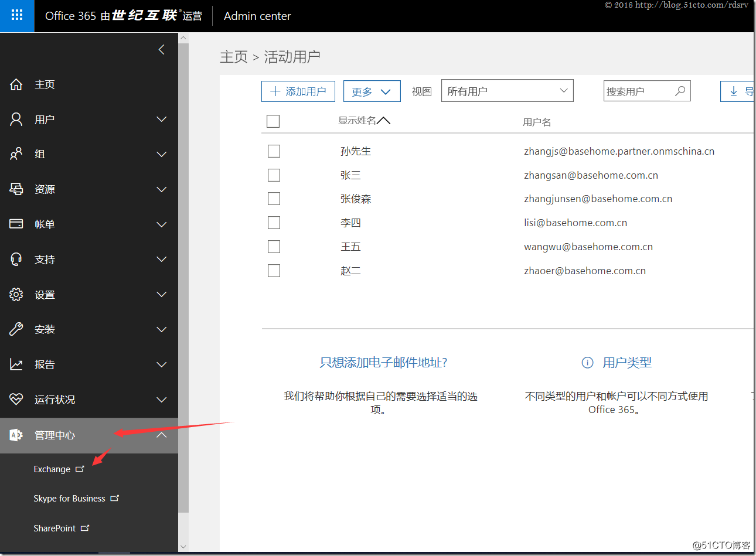The height and width of the screenshot is (556, 756).
Task: Expand the 帐单 menu chevron
Action: pyautogui.click(x=162, y=224)
